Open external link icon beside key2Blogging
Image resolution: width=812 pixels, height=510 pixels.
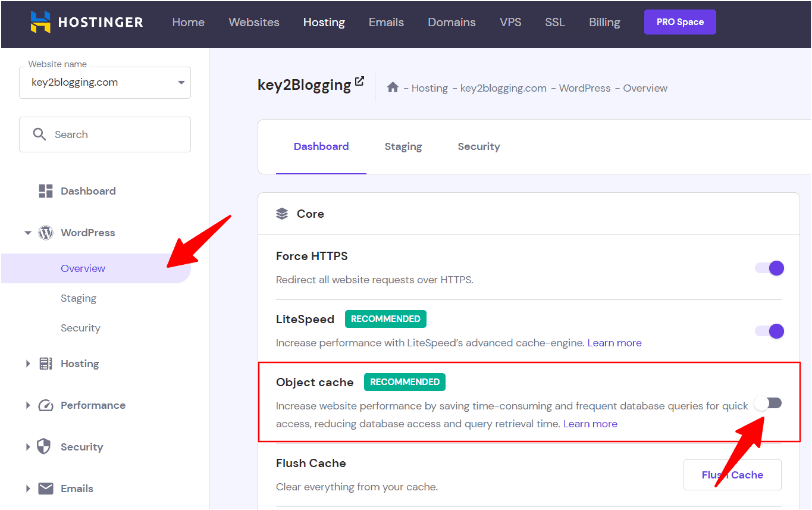(359, 80)
